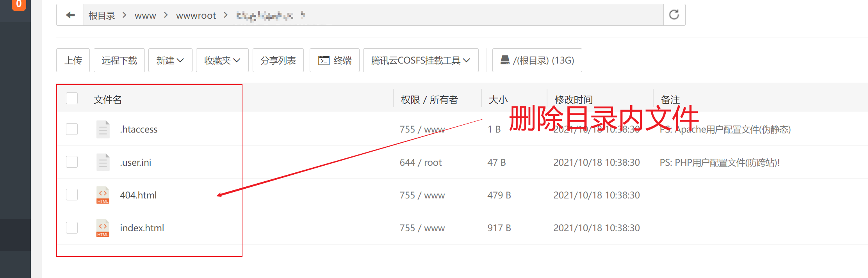Click the .user.ini modified time cell

(x=597, y=162)
